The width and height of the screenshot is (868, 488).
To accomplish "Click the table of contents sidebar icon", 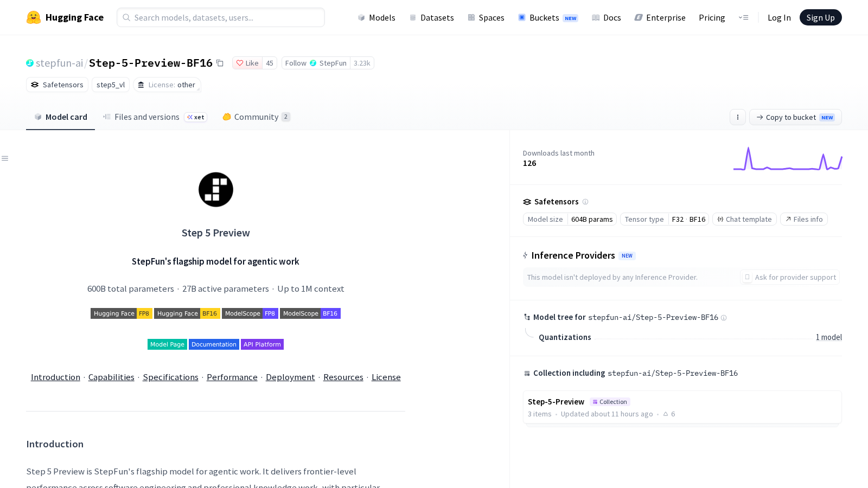I will click(5, 158).
